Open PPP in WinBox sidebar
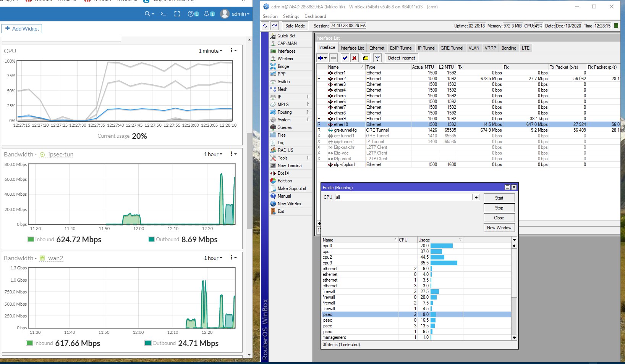 click(282, 74)
